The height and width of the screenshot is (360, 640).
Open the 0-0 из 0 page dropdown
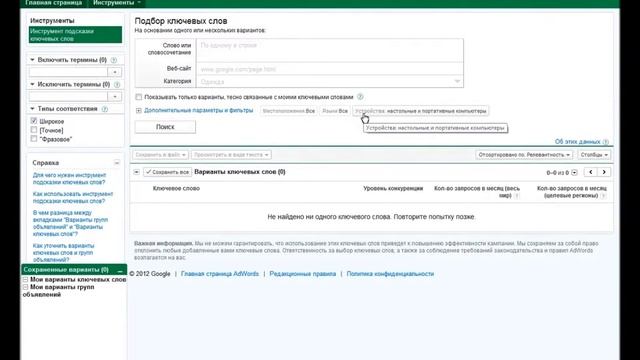coord(574,173)
